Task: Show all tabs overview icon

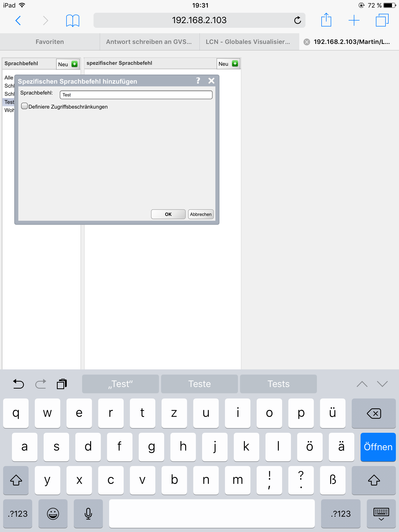Action: tap(382, 20)
